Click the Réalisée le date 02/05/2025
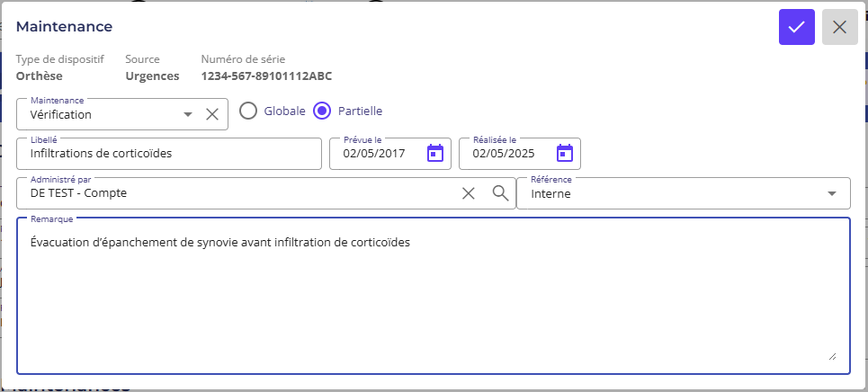Viewport: 868px width, 392px height. point(504,154)
